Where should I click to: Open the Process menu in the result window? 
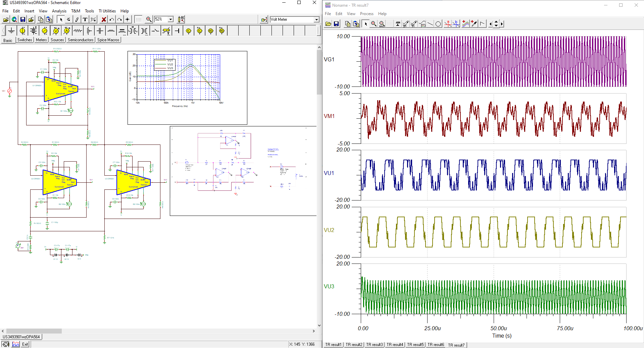pyautogui.click(x=367, y=14)
